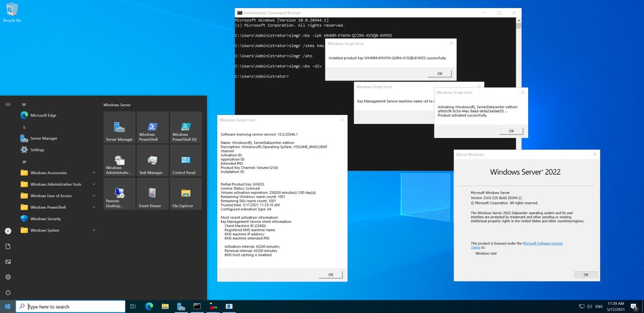This screenshot has height=313, width=644.
Task: Click OK in the About Windows dialog
Action: coord(585,274)
